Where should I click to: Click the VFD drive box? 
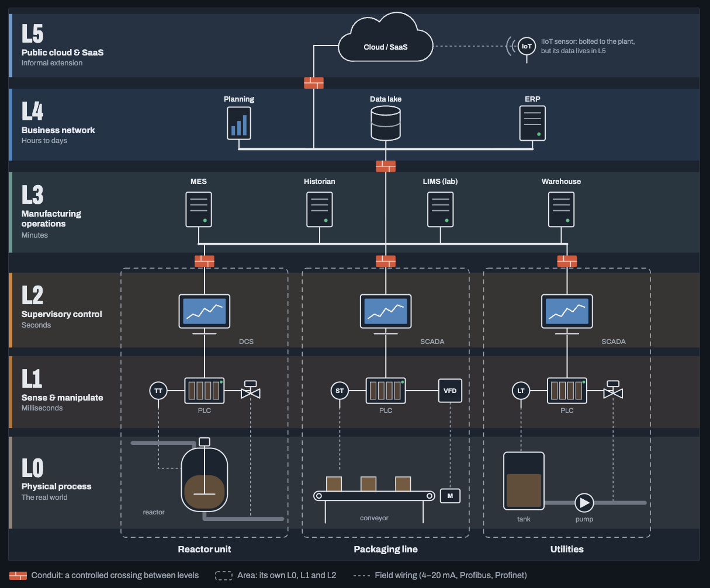[450, 391]
